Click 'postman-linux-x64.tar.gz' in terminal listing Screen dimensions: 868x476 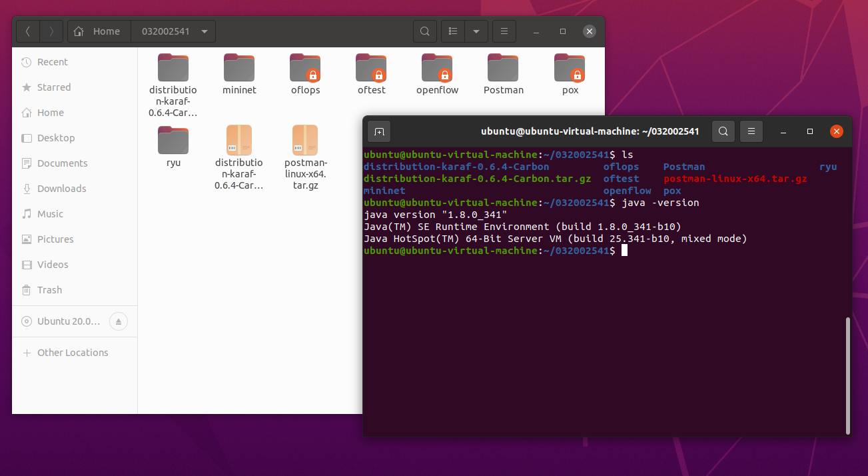pos(735,179)
